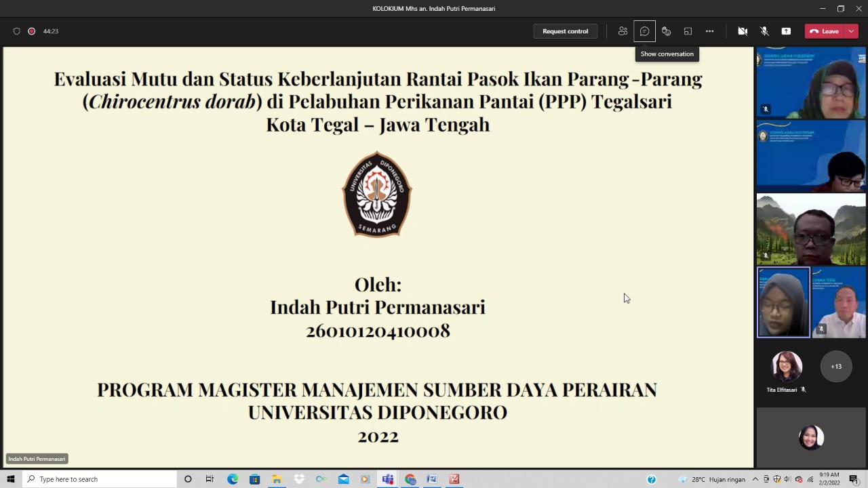Select the woman in green hijab video tile

pyautogui.click(x=811, y=83)
